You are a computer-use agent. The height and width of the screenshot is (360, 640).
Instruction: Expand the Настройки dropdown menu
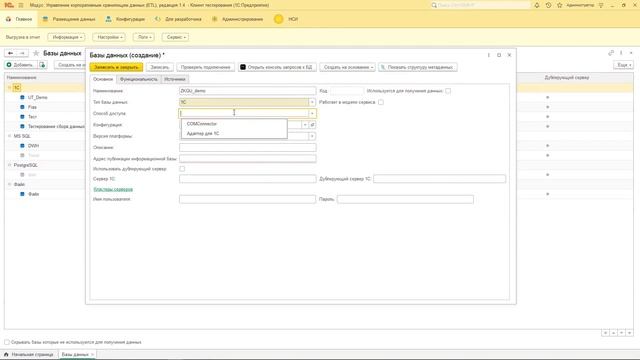109,37
